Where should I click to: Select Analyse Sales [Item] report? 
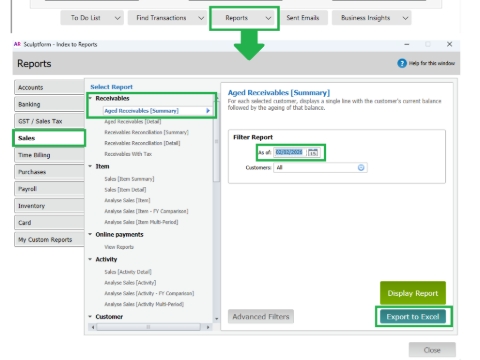pyautogui.click(x=127, y=200)
